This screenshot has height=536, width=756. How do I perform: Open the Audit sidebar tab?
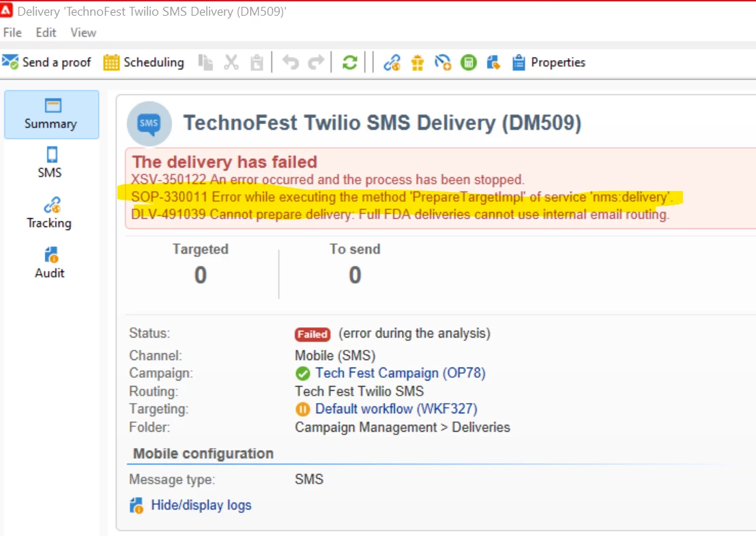50,263
